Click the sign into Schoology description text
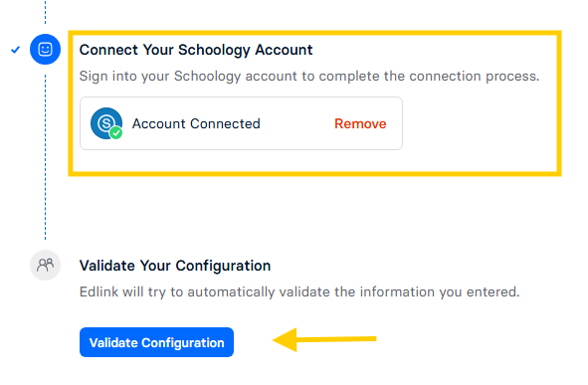This screenshot has height=385, width=588. (309, 76)
